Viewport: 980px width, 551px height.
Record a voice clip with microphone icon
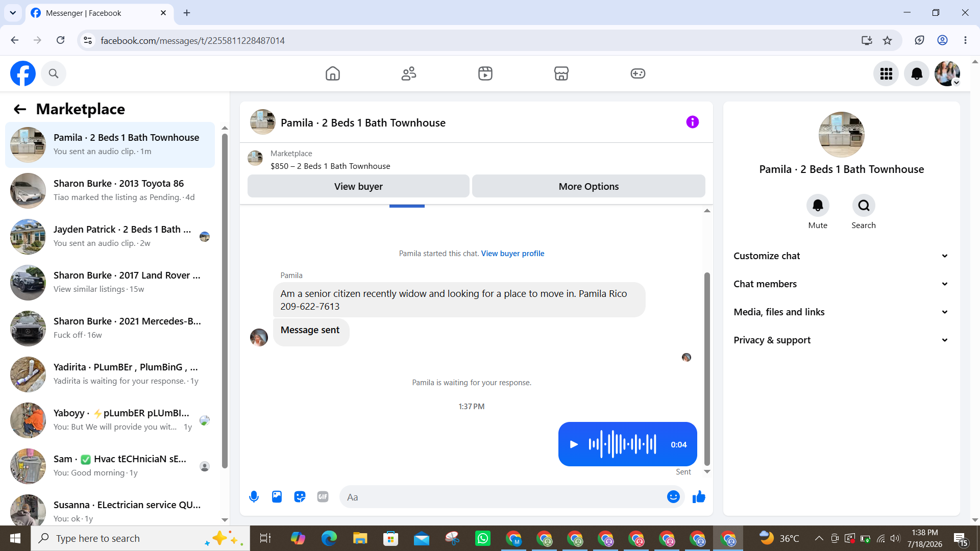click(x=254, y=497)
